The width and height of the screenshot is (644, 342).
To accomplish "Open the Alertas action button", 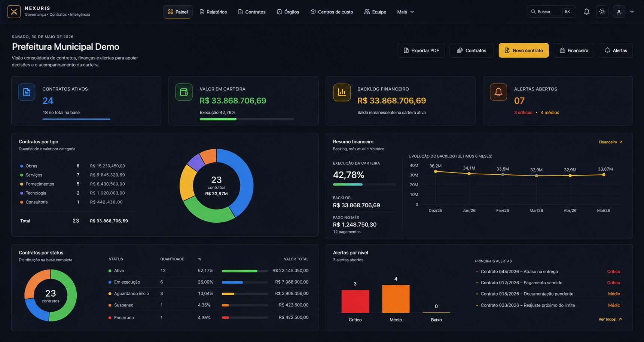I will pyautogui.click(x=616, y=51).
